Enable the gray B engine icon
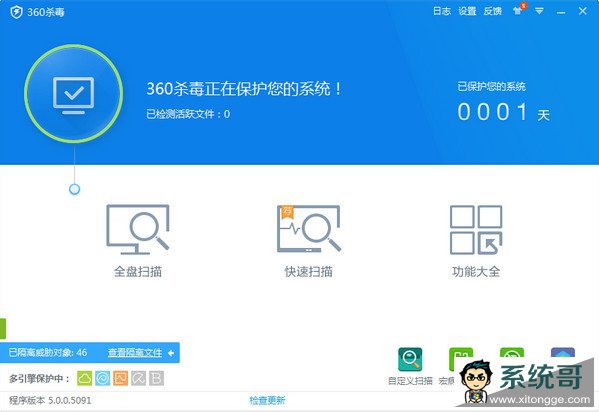599x412 pixels. click(156, 378)
